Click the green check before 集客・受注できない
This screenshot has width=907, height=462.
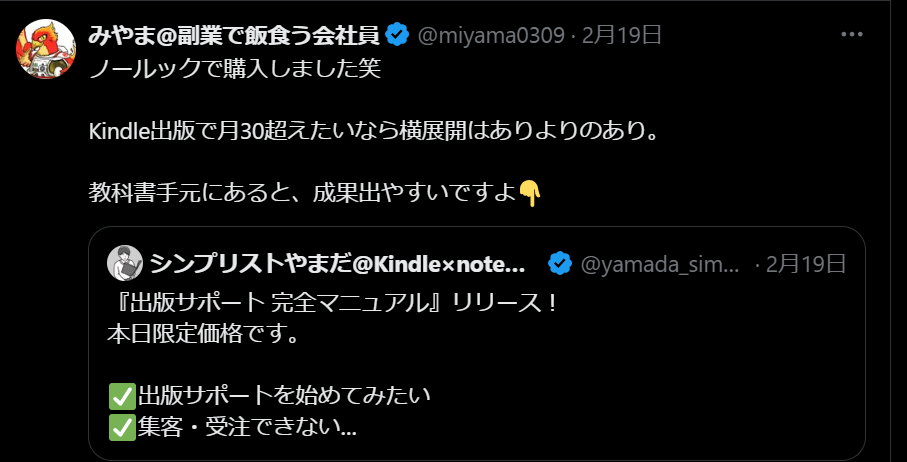coord(122,427)
